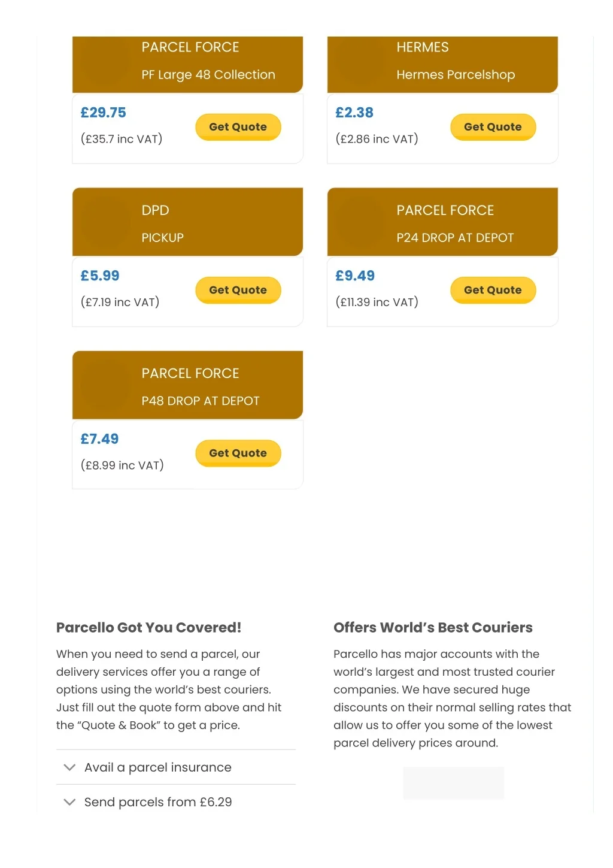Screen dimensions: 613x868
Task: Click the Hermes logo on Hermes Parcelshop card
Action: pos(360,61)
